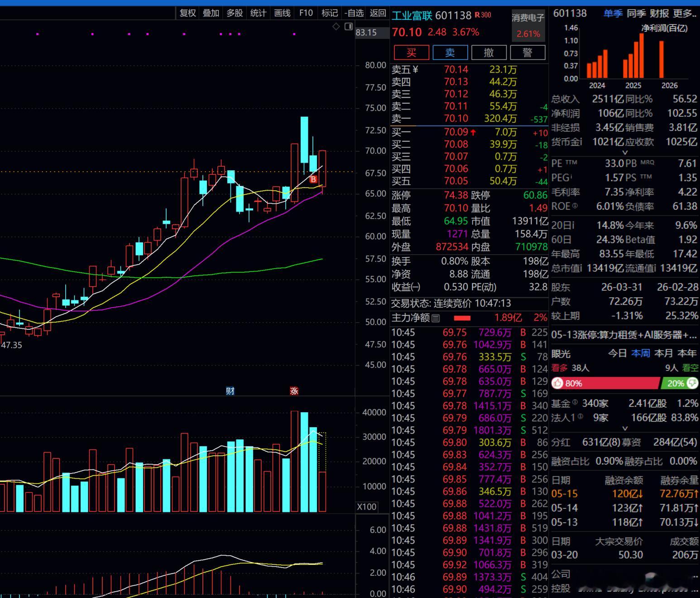The height and width of the screenshot is (598, 700).
Task: Click the thumbs-up bullish icon
Action: click(x=557, y=383)
